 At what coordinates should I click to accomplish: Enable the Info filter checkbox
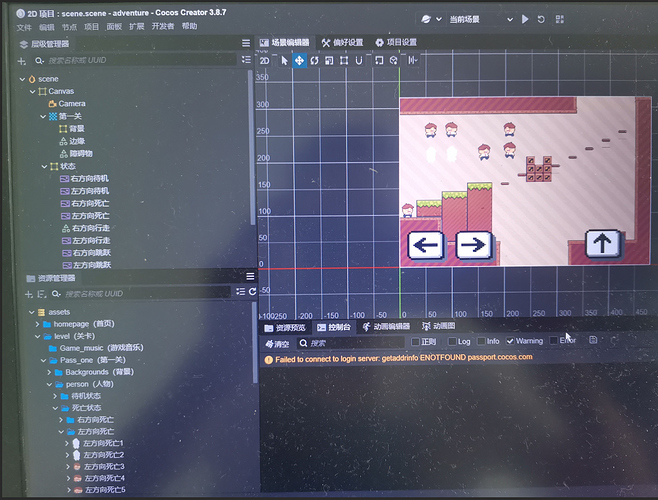click(x=481, y=341)
